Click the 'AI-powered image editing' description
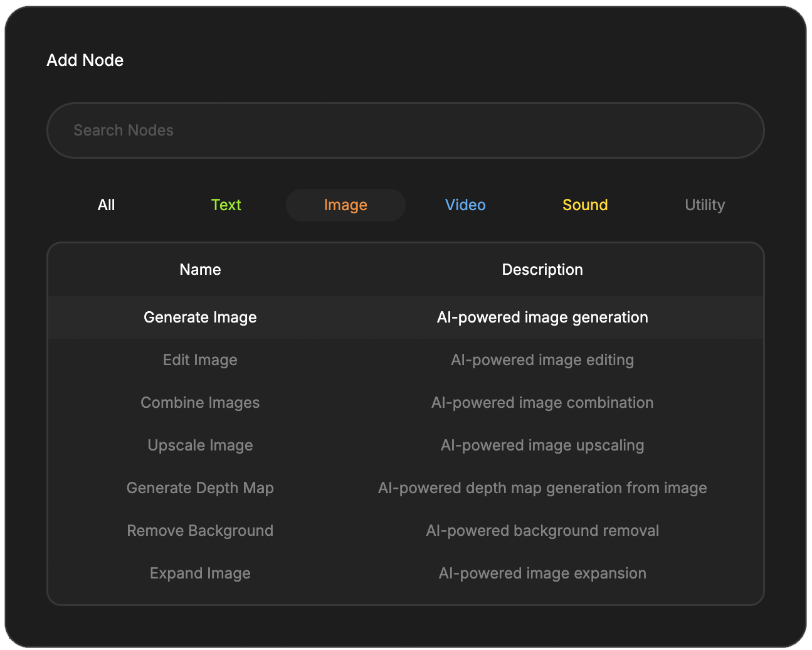 pos(542,360)
